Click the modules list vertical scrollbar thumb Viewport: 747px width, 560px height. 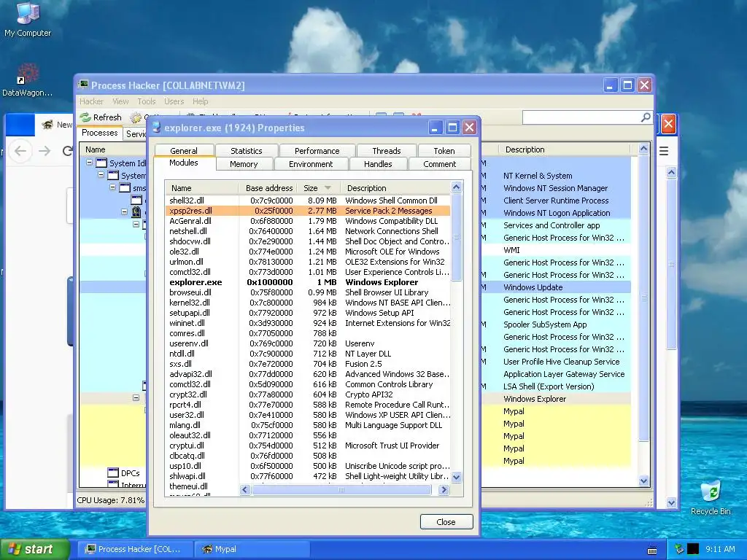[x=457, y=237]
